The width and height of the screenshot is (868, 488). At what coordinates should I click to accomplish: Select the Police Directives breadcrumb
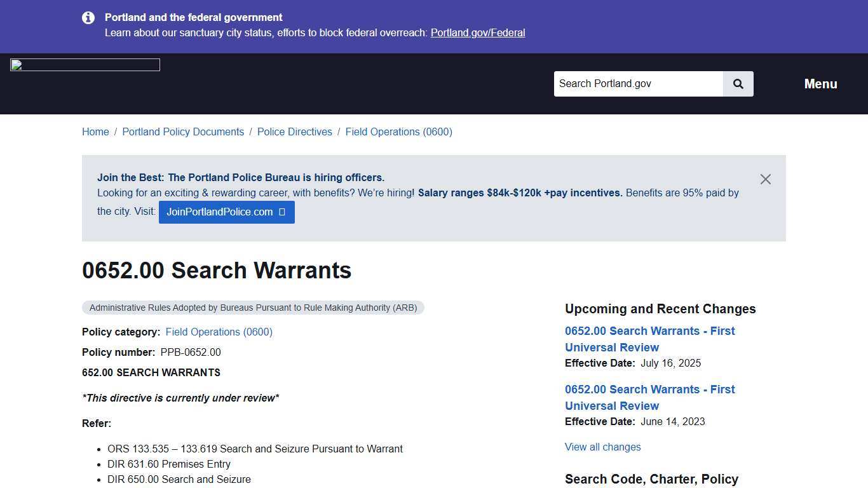coord(294,132)
